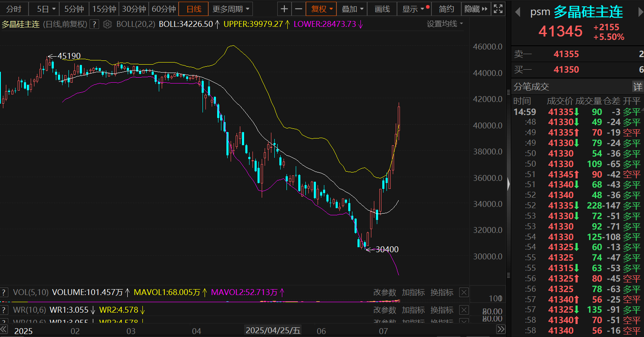Click 改参数 for the VOL indicator
The width and height of the screenshot is (644, 337).
tap(384, 293)
